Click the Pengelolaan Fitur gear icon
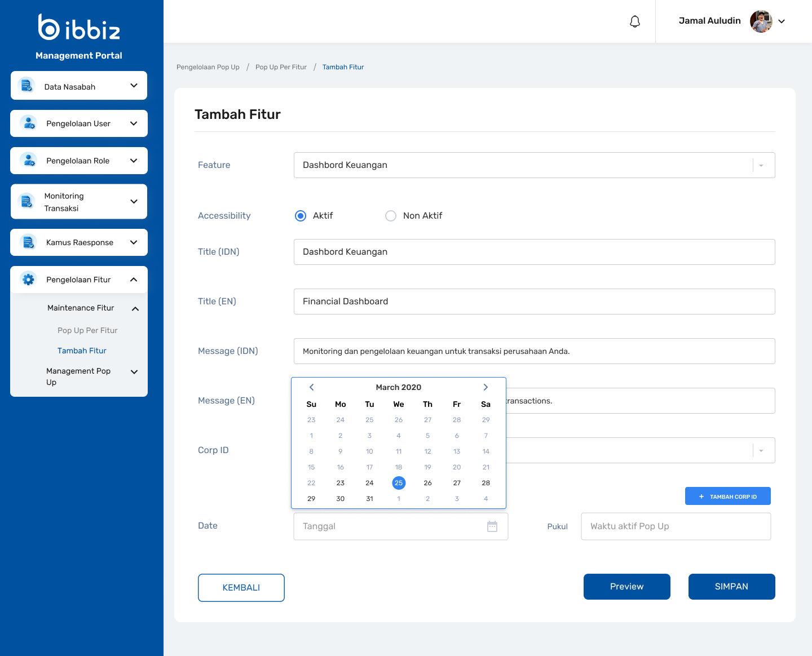 point(28,280)
